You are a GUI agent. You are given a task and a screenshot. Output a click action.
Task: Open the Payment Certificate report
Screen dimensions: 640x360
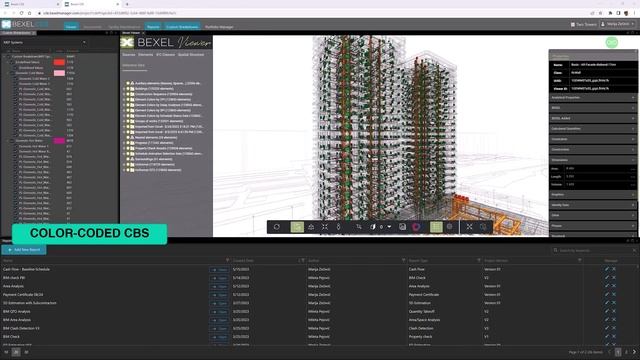click(x=219, y=295)
